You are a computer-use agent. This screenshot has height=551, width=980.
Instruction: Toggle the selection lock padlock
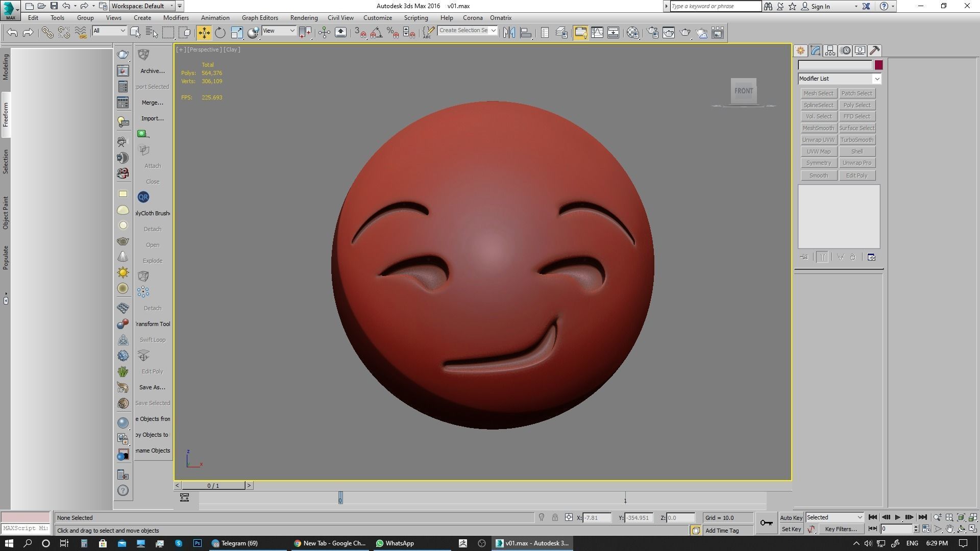point(555,517)
